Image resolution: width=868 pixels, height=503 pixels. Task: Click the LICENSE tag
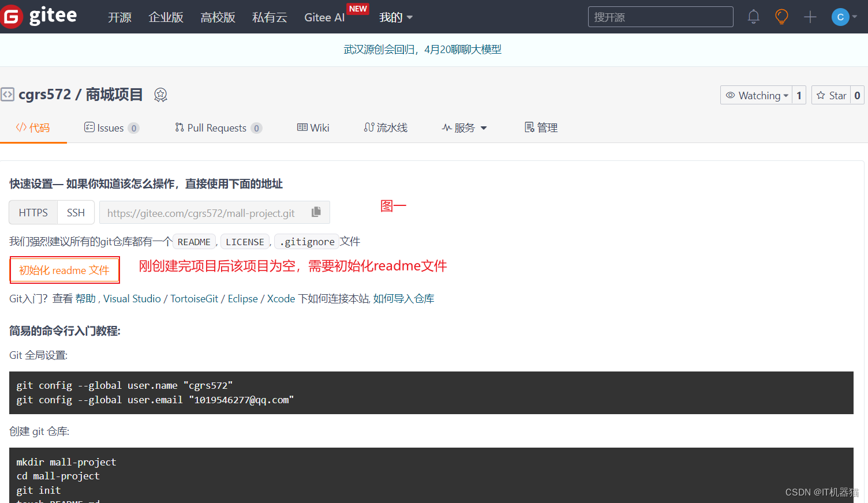pyautogui.click(x=245, y=242)
